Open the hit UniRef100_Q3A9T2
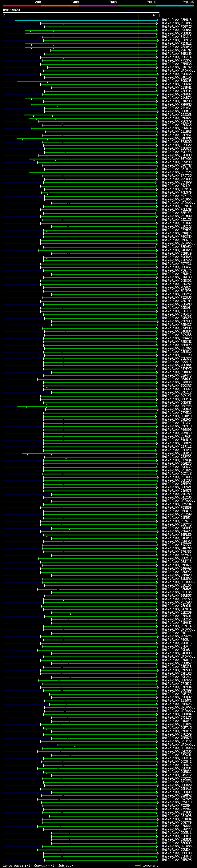Viewport: 197px width, 868px height. tap(177, 40)
